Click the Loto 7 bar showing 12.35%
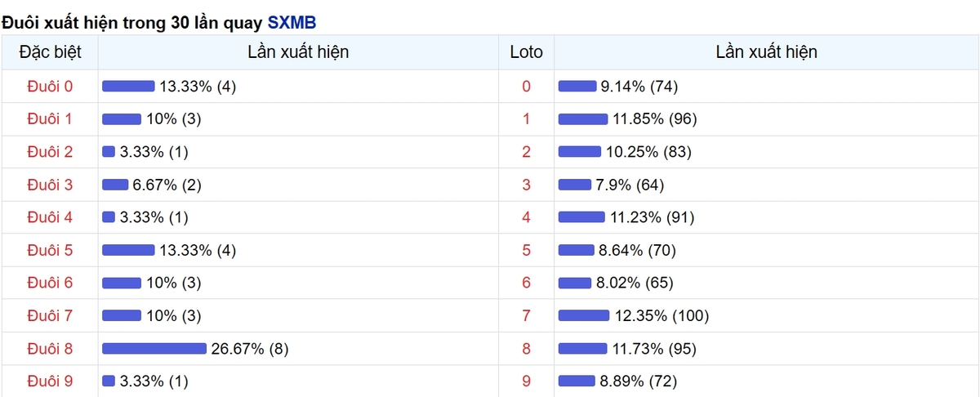 584,316
